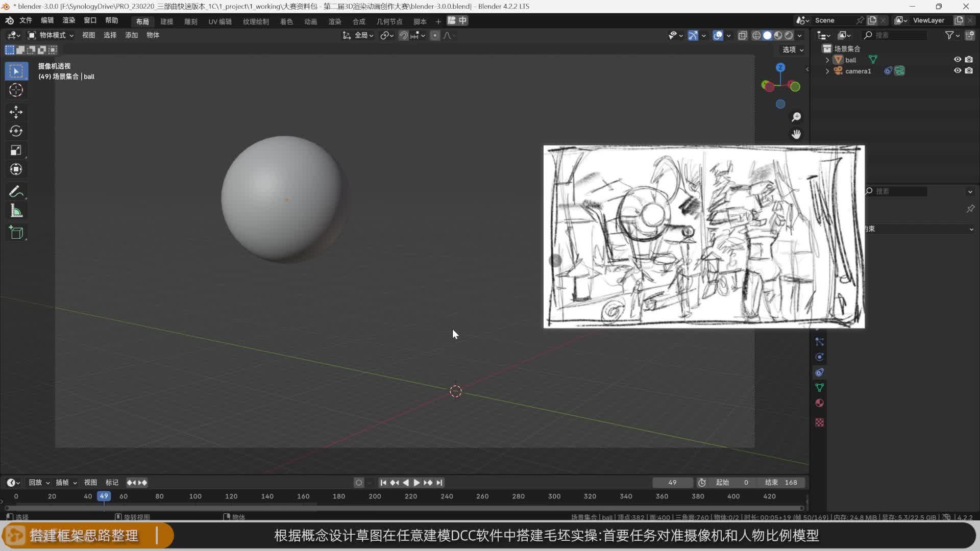
Task: Open the pivot point dropdown
Action: (387, 35)
